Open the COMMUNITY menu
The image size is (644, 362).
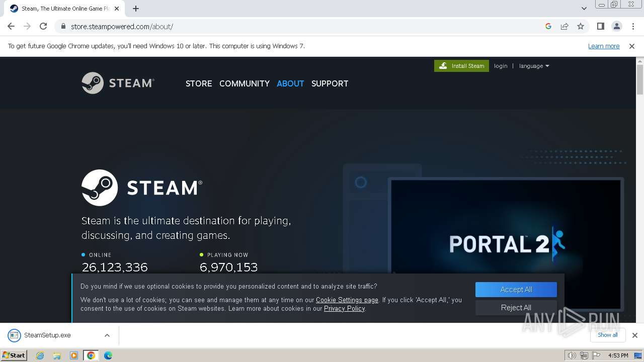click(245, 83)
